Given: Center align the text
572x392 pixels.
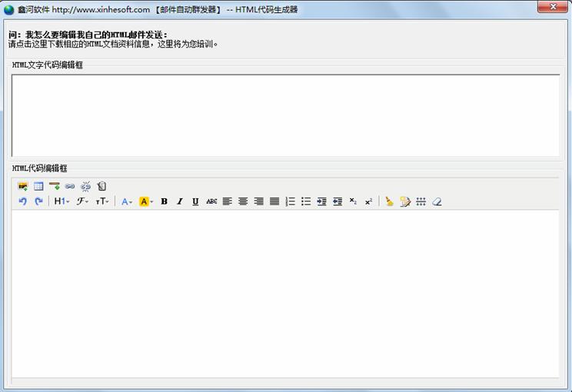Looking at the screenshot, I should (x=243, y=201).
